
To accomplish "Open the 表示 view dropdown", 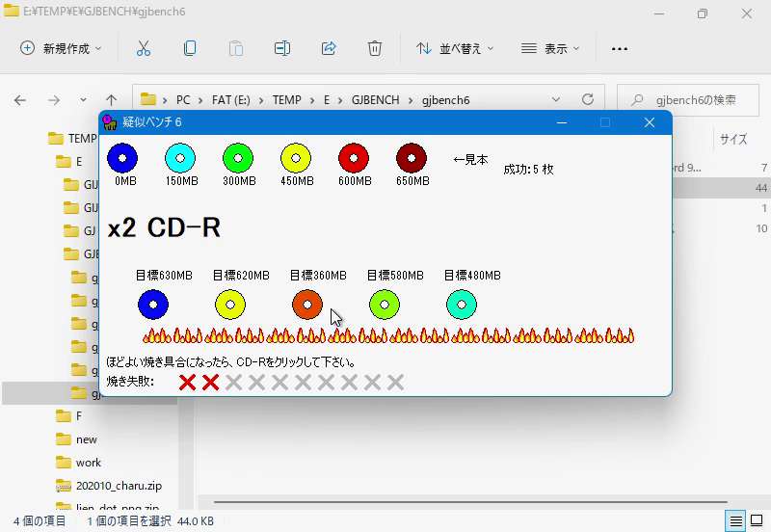I will (x=550, y=48).
